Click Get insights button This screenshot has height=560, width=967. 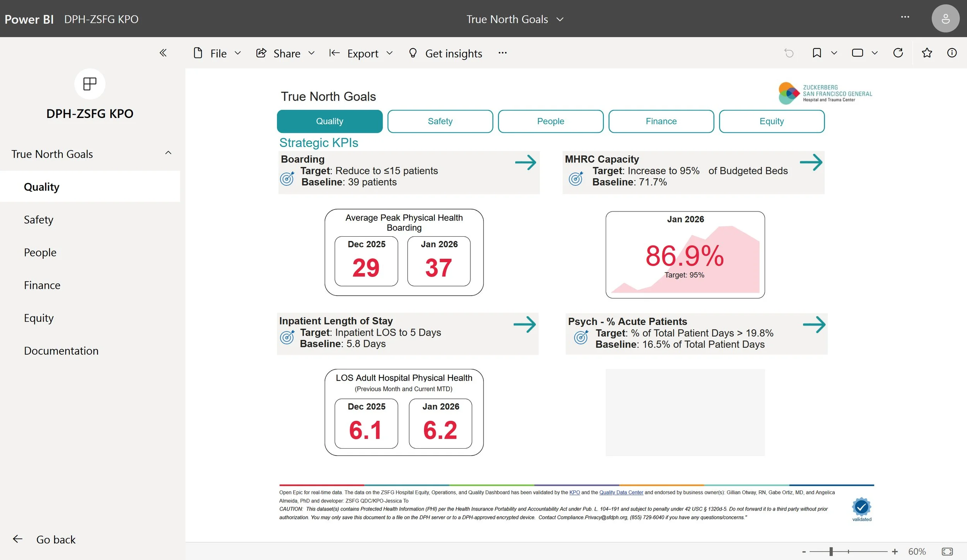point(445,53)
